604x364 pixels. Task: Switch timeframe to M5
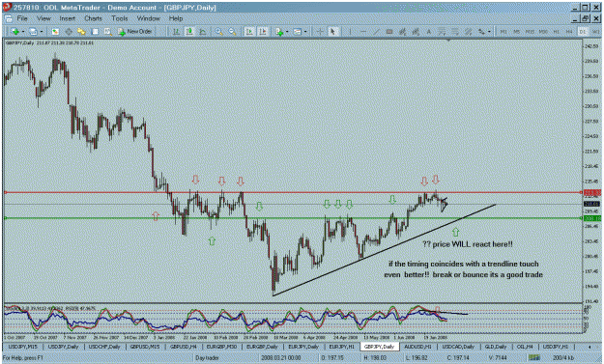517,32
